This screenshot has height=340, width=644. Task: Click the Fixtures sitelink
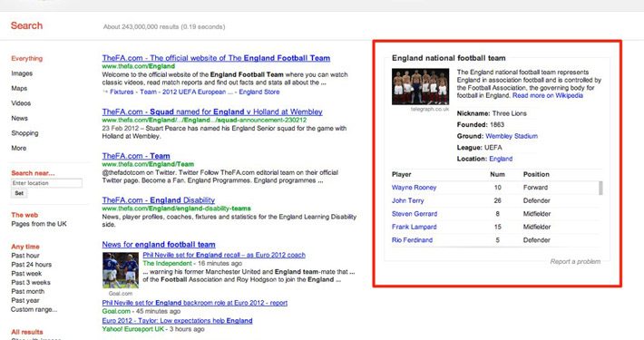(x=122, y=92)
